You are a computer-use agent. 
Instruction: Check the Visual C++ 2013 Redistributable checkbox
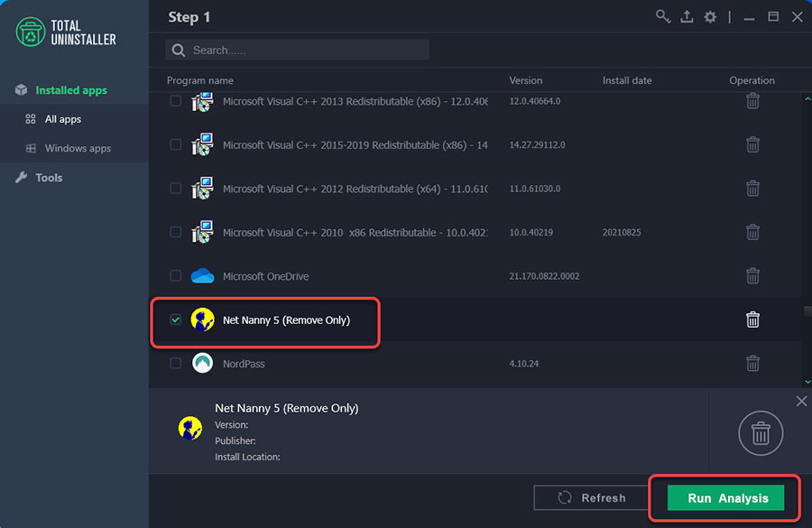[176, 101]
